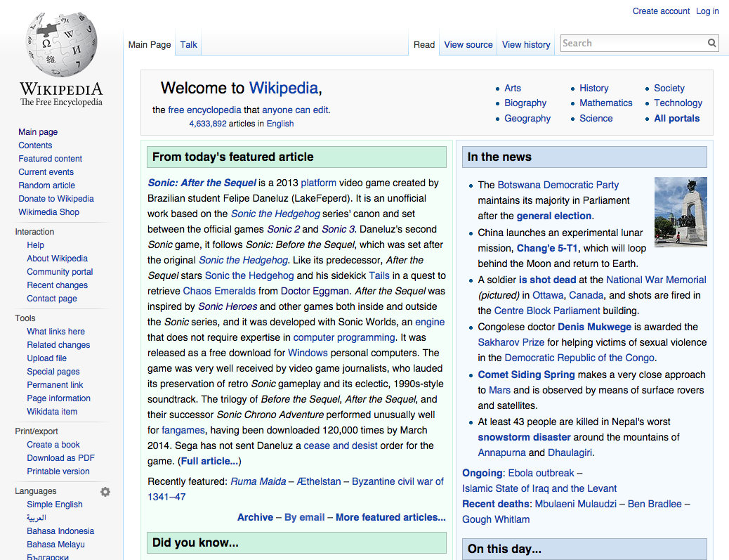Open Featured content sidebar link
729x560 pixels.
(x=50, y=159)
